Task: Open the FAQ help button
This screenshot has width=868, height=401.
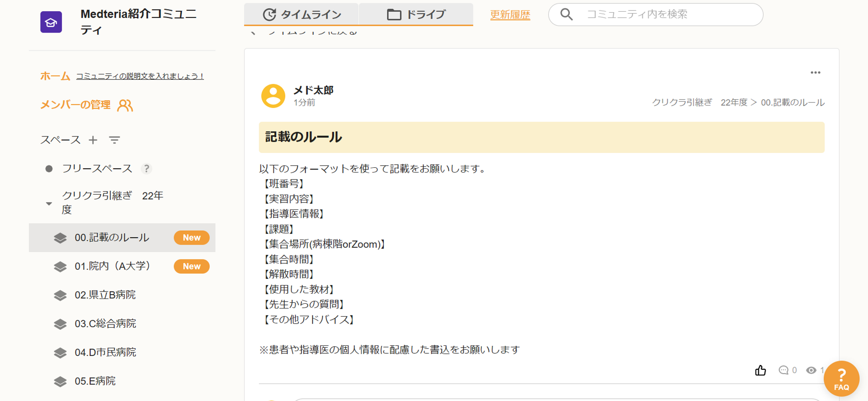Action: click(841, 379)
